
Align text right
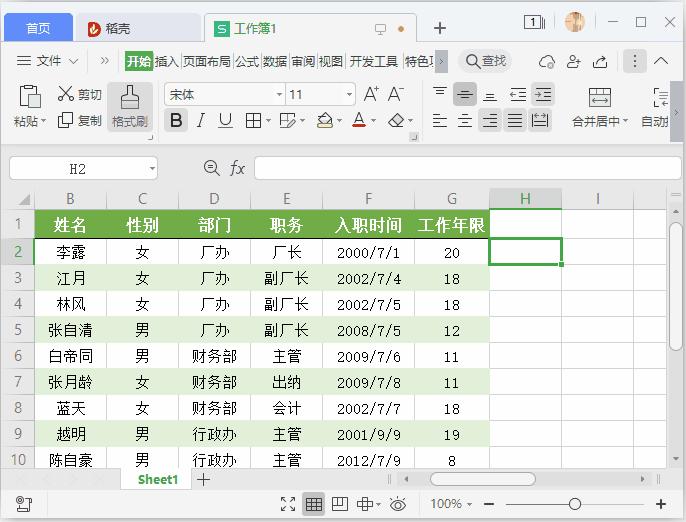[490, 120]
